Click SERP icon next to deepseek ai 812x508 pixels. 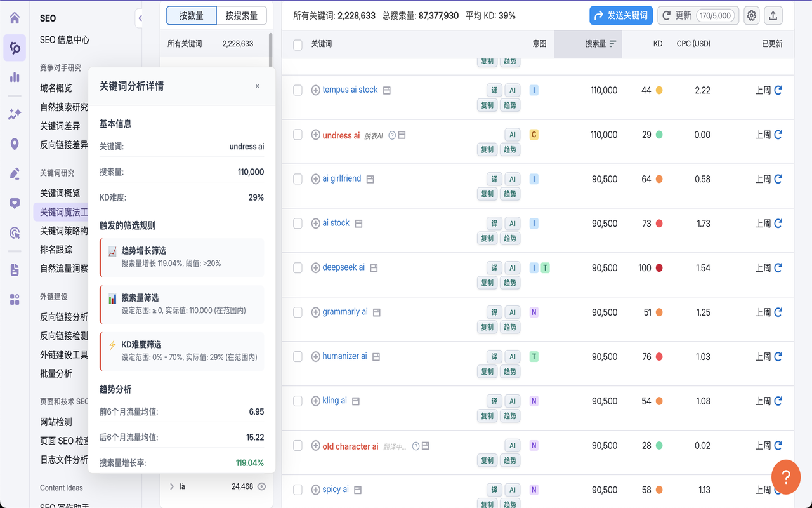[x=374, y=268]
